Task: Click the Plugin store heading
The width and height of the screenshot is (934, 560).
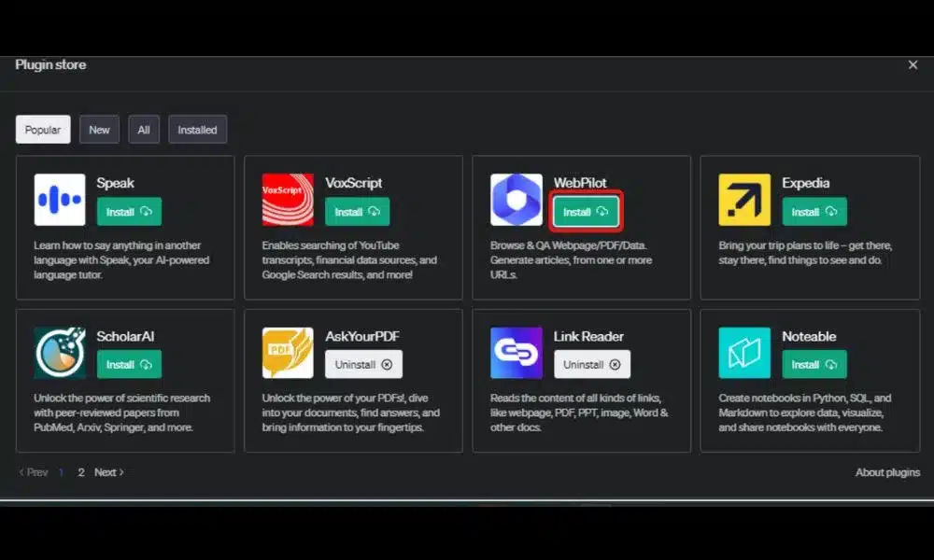Action: [x=50, y=64]
